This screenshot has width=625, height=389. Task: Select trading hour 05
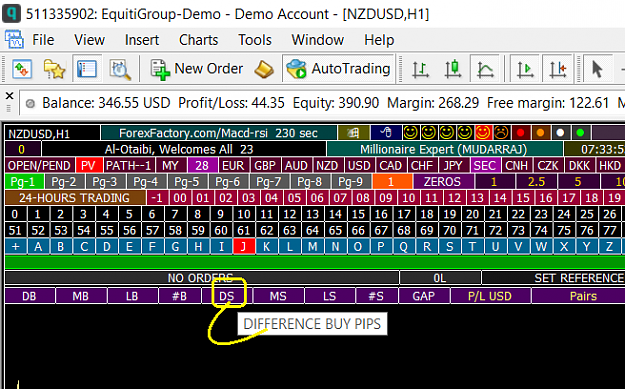point(294,198)
